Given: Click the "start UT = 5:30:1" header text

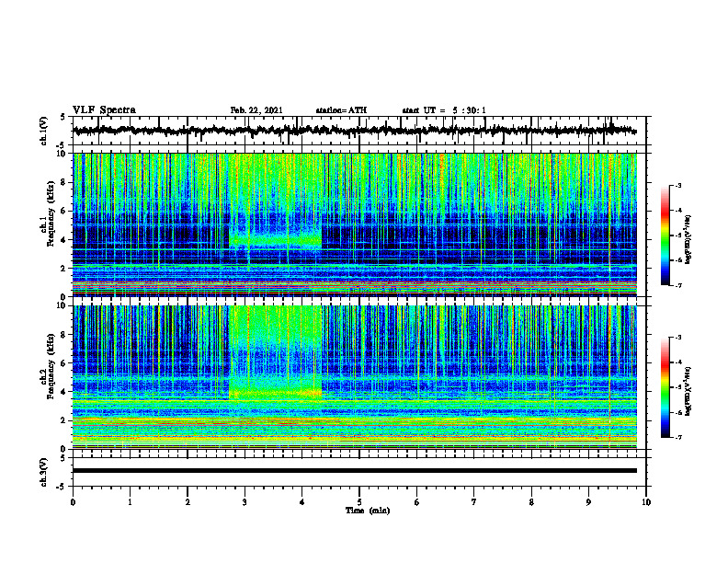Looking at the screenshot, I should tap(444, 110).
